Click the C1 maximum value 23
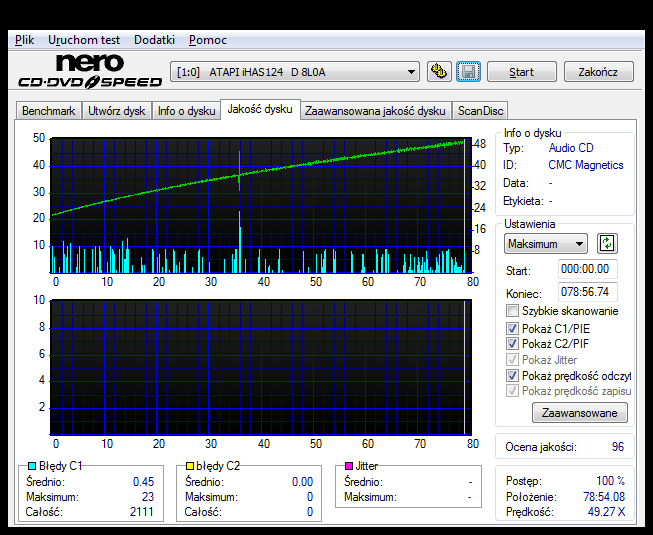The height and width of the screenshot is (535, 653). pos(148,497)
